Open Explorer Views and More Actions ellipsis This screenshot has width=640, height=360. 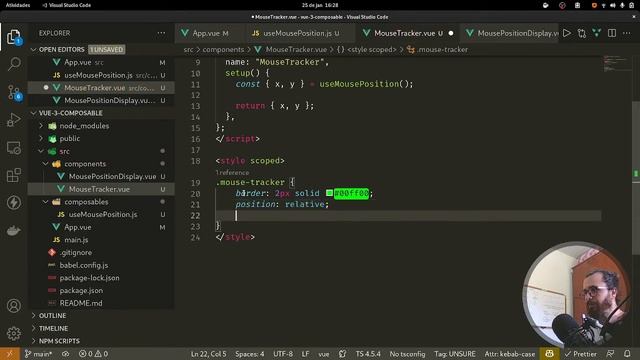pos(161,33)
